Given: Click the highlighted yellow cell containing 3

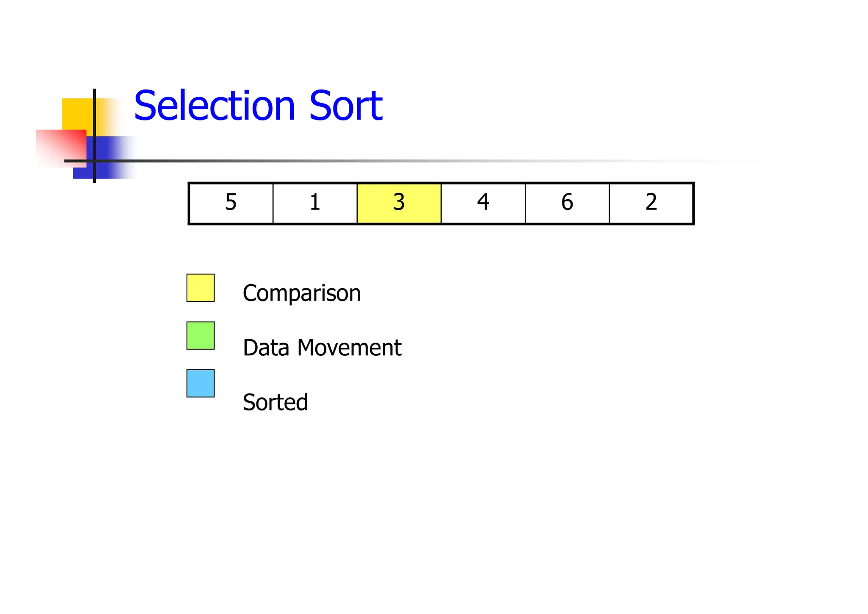Looking at the screenshot, I should pos(399,203).
